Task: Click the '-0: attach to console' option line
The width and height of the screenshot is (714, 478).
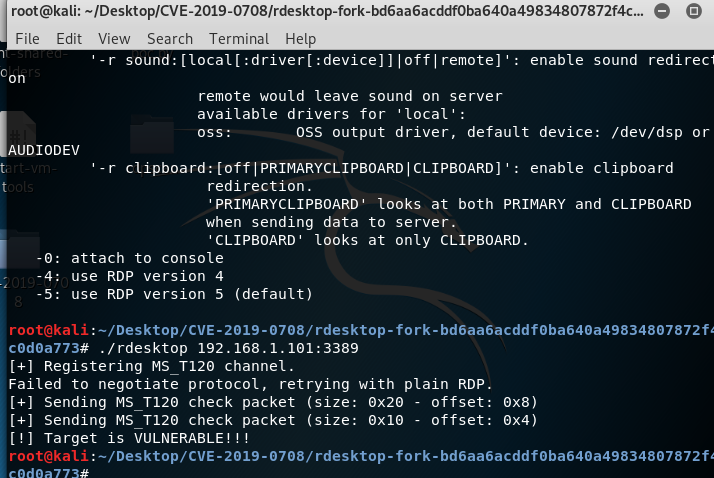Action: coord(130,259)
